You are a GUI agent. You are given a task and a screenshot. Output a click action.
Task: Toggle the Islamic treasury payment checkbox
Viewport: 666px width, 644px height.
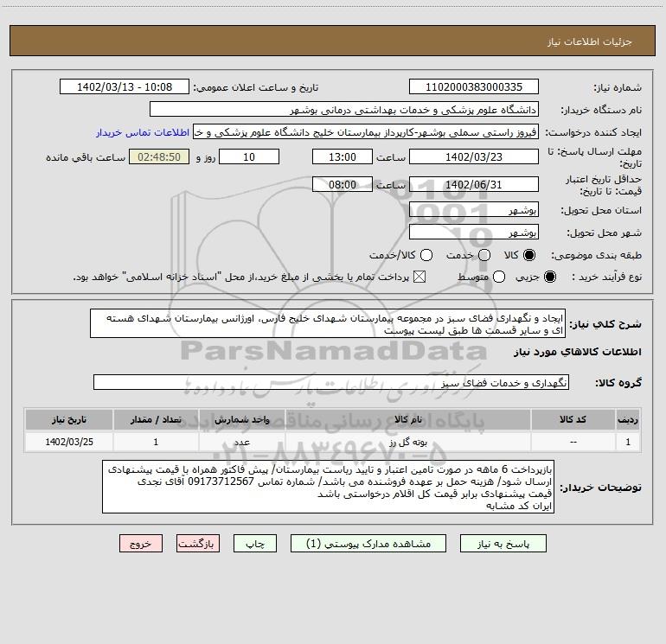tap(419, 277)
